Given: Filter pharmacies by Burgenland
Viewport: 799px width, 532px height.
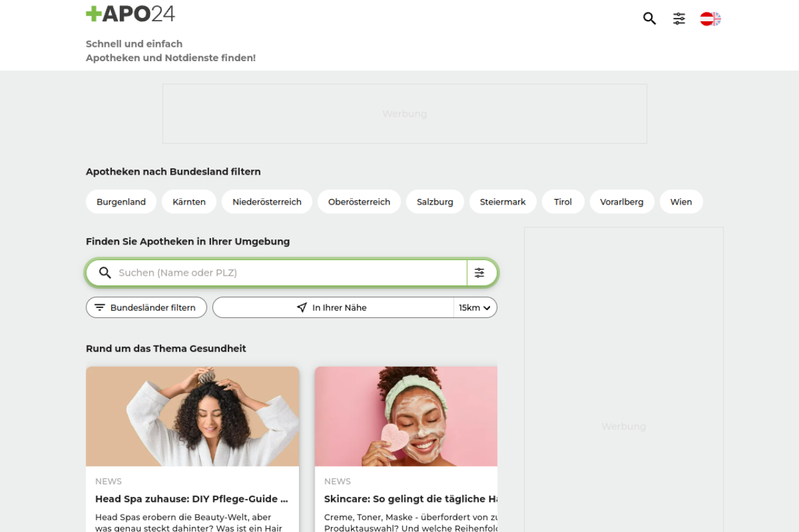Looking at the screenshot, I should pos(121,202).
